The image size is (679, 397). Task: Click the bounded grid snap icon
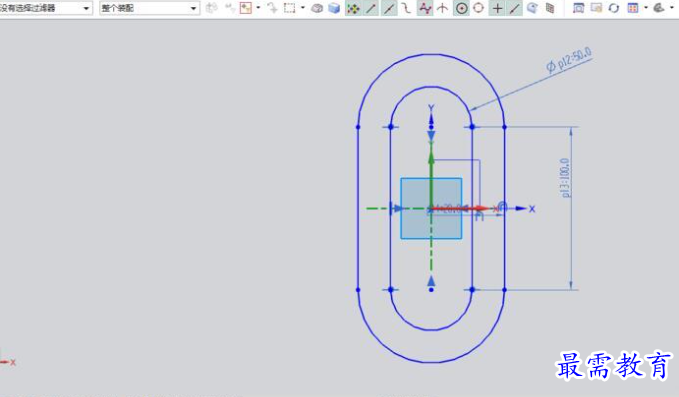550,8
